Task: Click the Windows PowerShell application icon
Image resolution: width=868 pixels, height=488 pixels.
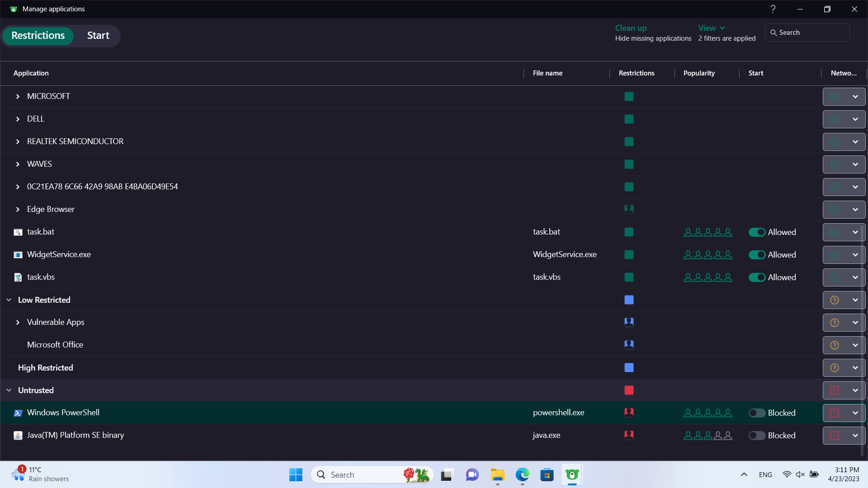Action: 18,413
